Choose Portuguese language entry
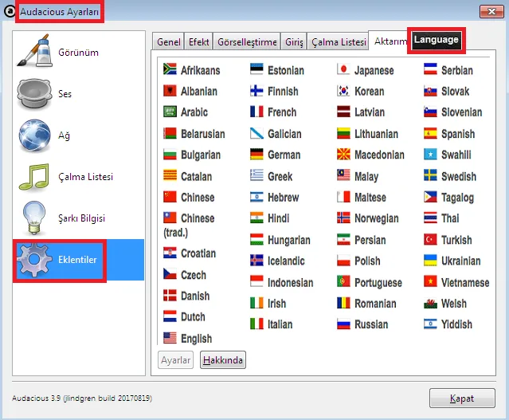 370,282
